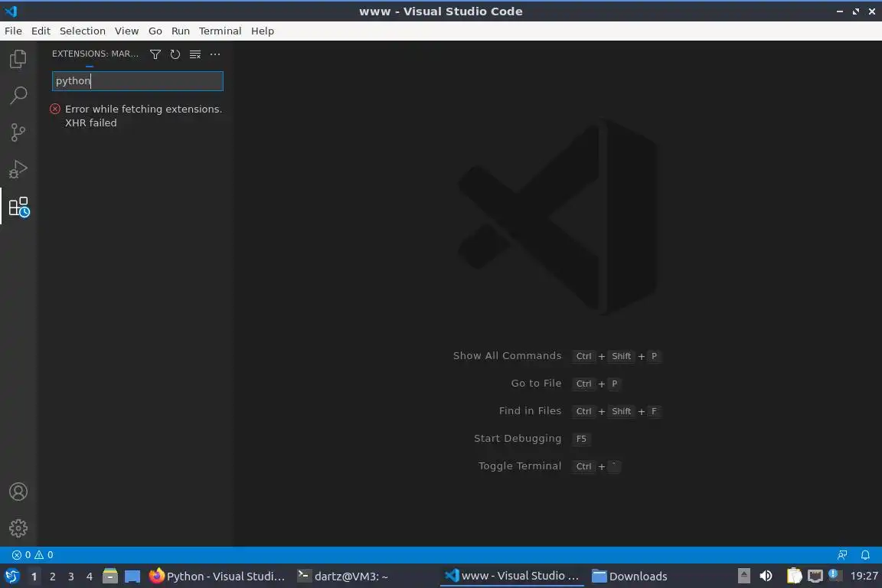Screen dimensions: 882x588
Task: Select www - Visual Studio taskbar entry
Action: click(512, 576)
